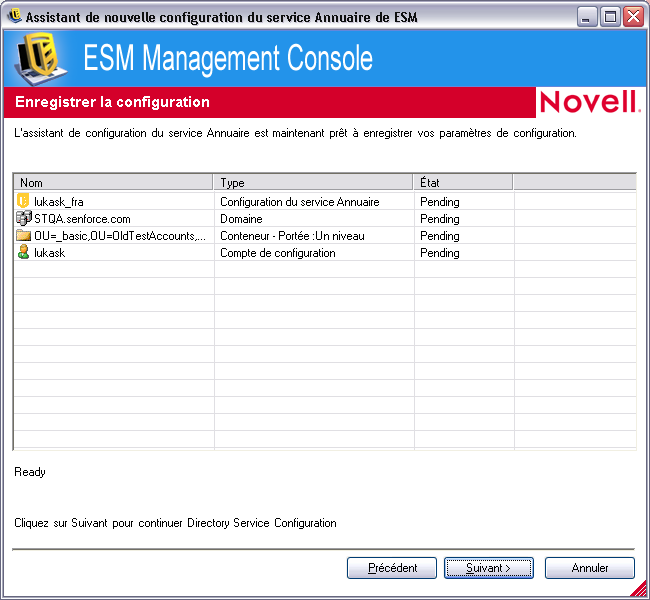
Task: Select the OU=_basic,OU=OldTestAccounts row name
Action: (x=120, y=236)
